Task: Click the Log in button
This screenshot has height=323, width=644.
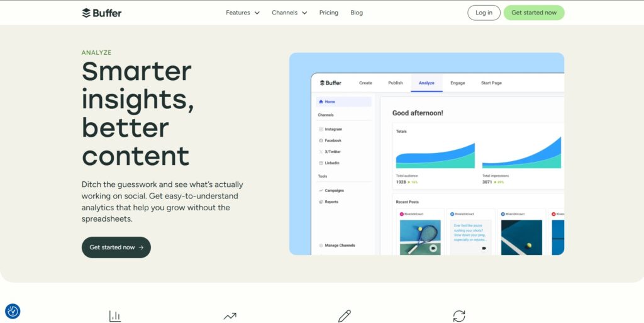Action: click(x=484, y=13)
